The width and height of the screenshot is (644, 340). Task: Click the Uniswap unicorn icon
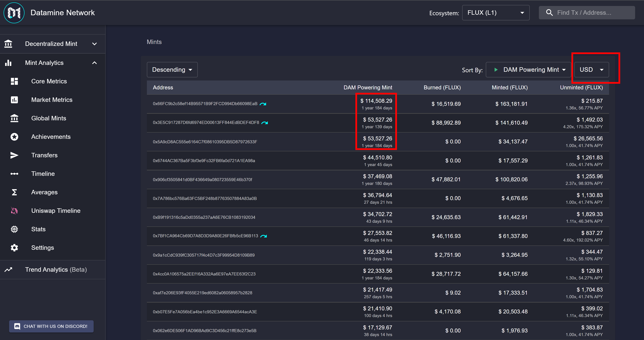click(14, 211)
